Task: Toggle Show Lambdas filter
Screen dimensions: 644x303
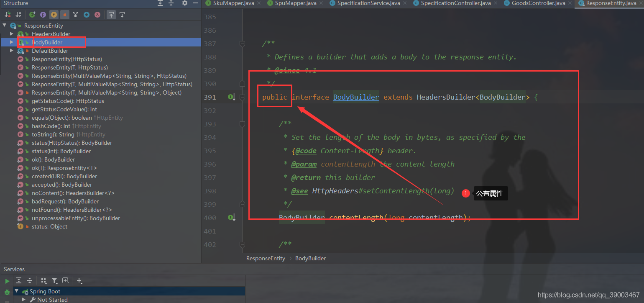Action: (x=97, y=15)
